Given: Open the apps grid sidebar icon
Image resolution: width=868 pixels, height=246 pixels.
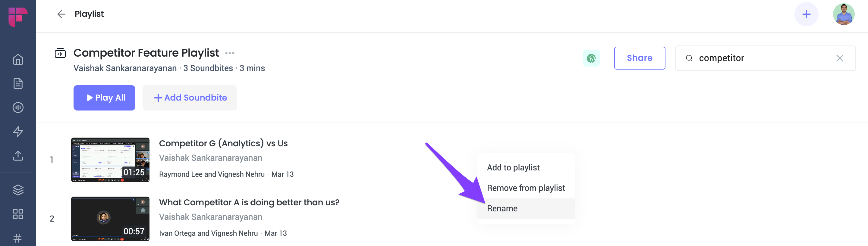Looking at the screenshot, I should coord(18,214).
